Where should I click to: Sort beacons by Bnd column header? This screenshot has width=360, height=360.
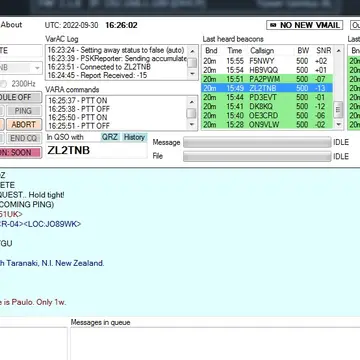pos(211,51)
